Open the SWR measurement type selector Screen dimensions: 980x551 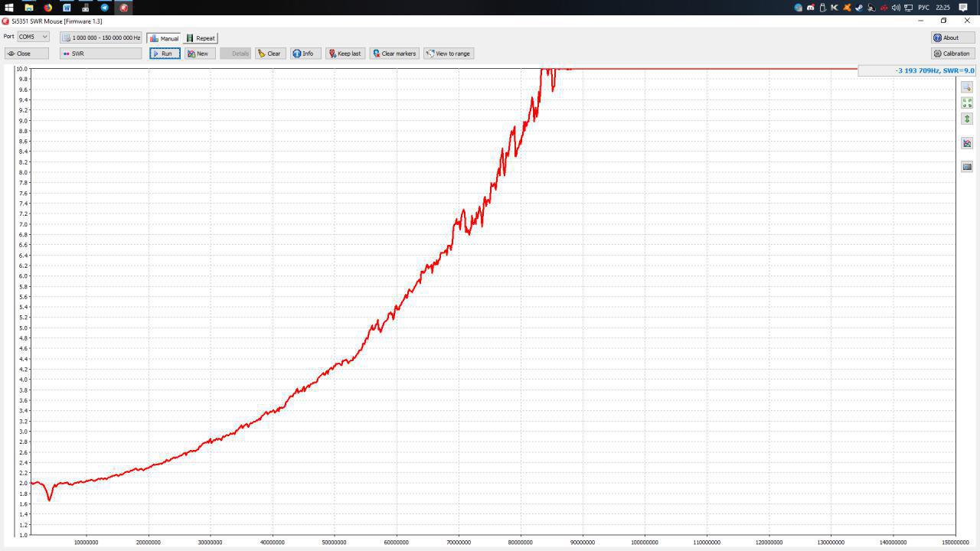tap(100, 54)
